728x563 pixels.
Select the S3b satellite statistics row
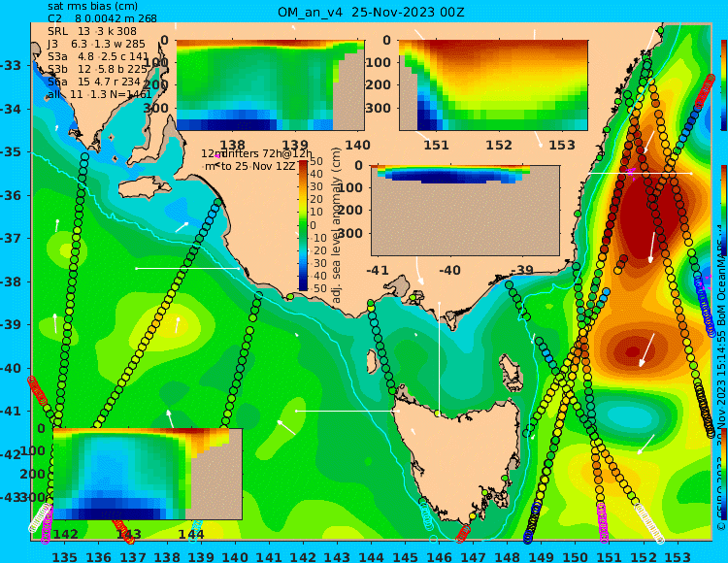pyautogui.click(x=97, y=69)
